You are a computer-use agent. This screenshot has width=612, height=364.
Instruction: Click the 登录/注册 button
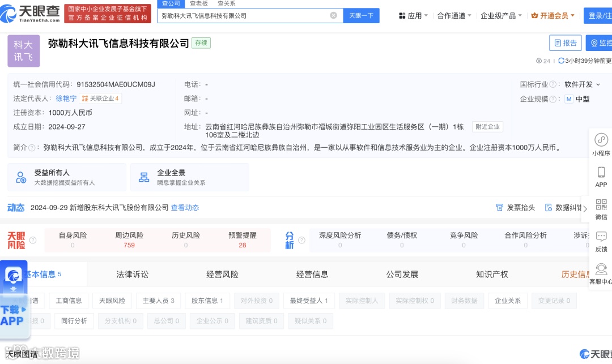point(598,16)
